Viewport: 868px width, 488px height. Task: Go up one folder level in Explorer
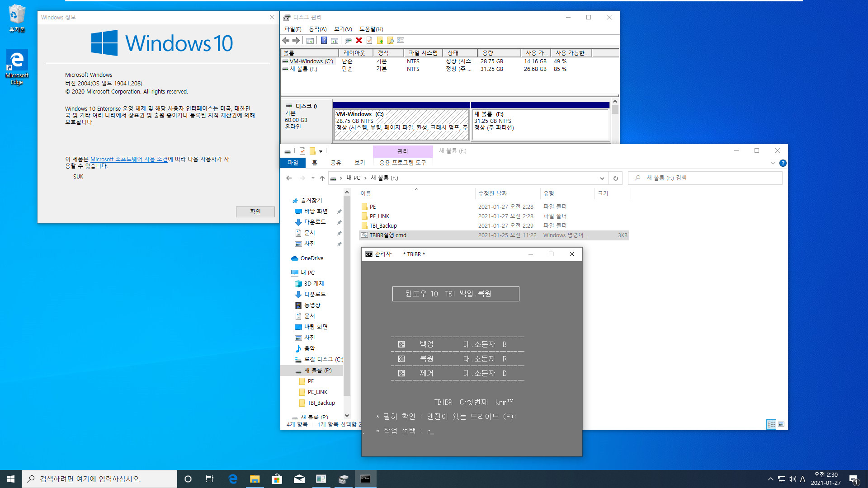click(x=322, y=178)
